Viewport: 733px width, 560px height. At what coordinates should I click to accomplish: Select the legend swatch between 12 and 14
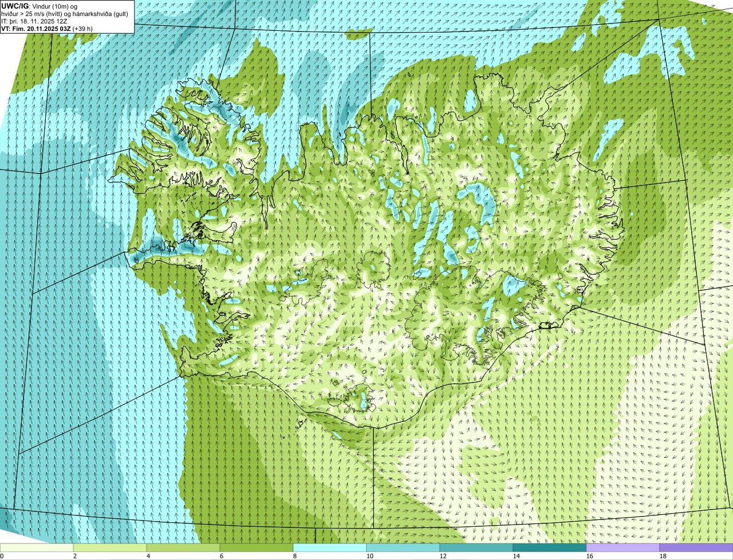476,548
